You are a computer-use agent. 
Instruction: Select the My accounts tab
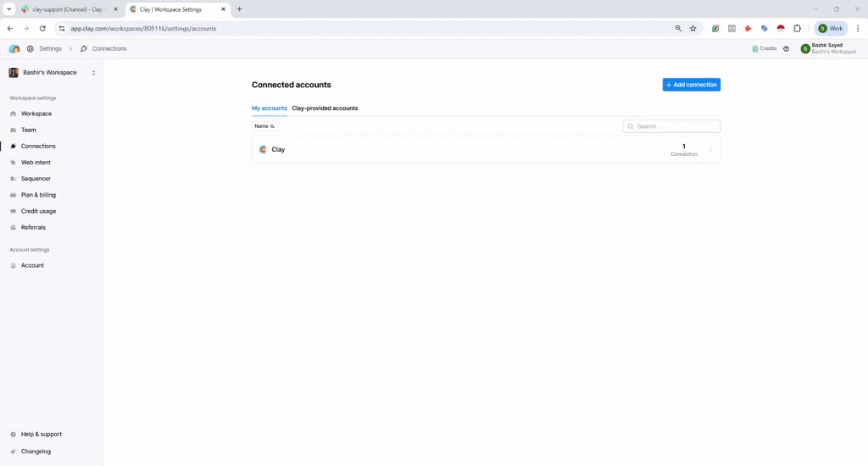269,108
